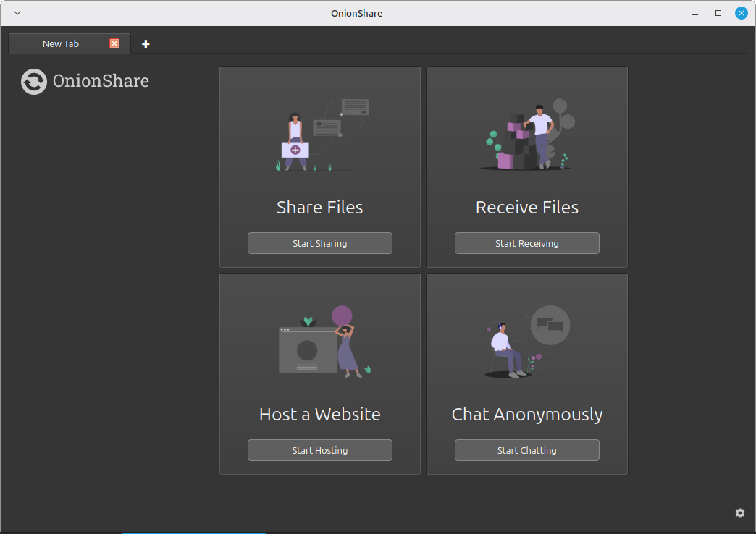Viewport: 756px width, 534px height.
Task: Click the OnionShare circular logo icon
Action: [x=34, y=82]
